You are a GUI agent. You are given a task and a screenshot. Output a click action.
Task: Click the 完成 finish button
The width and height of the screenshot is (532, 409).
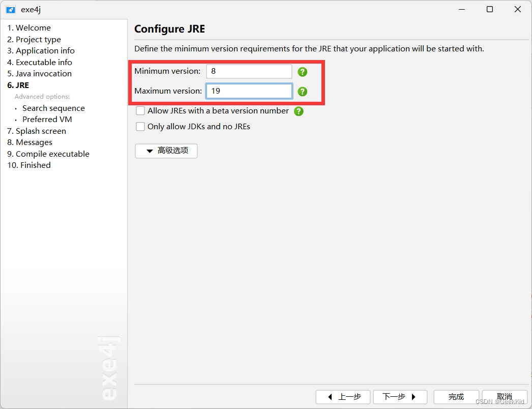click(x=456, y=397)
